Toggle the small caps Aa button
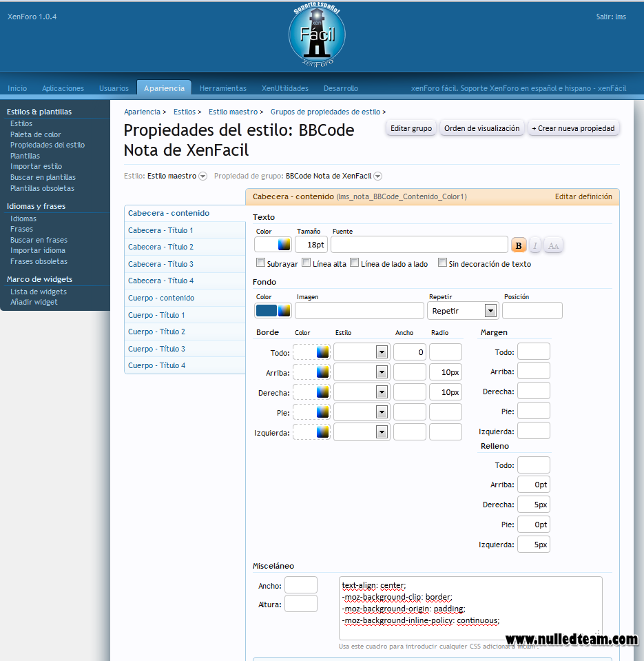Viewport: 644px width, 661px height. click(x=553, y=245)
